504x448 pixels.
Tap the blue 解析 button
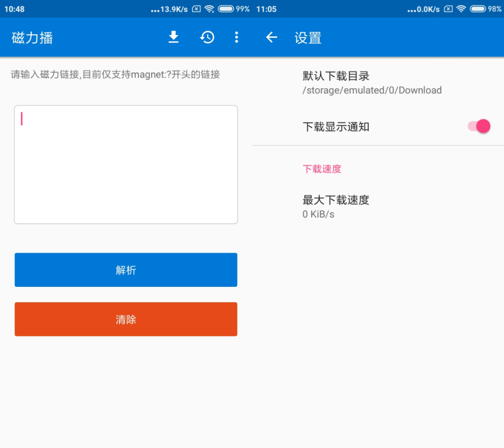pos(126,270)
